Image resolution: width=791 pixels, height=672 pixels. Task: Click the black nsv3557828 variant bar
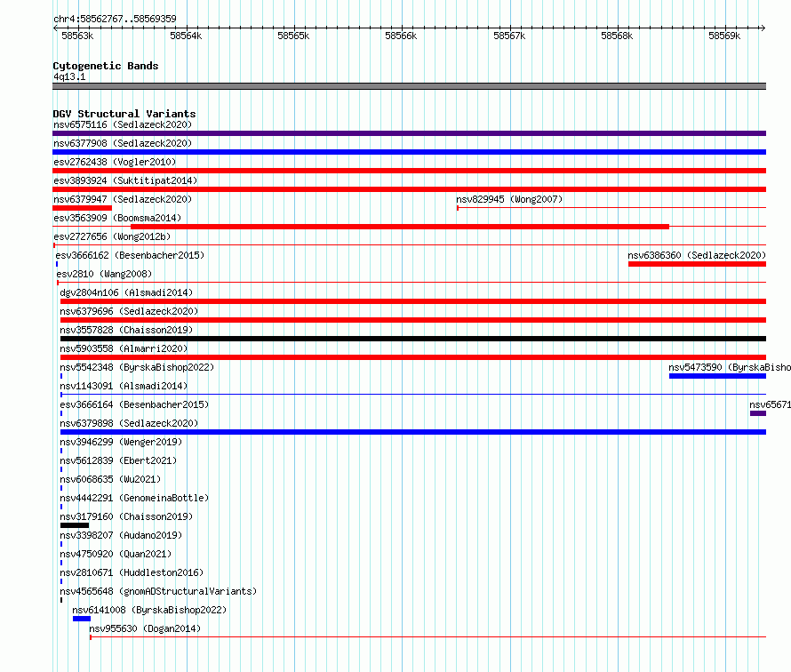point(413,339)
